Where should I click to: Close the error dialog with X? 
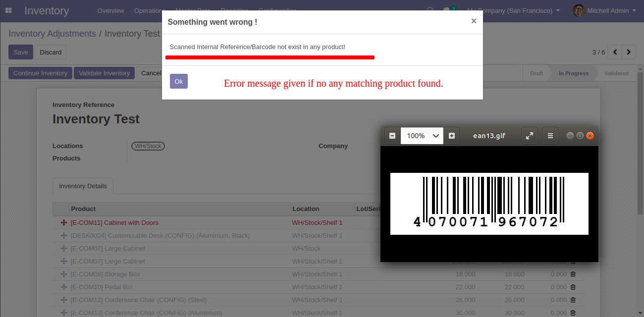pos(474,21)
